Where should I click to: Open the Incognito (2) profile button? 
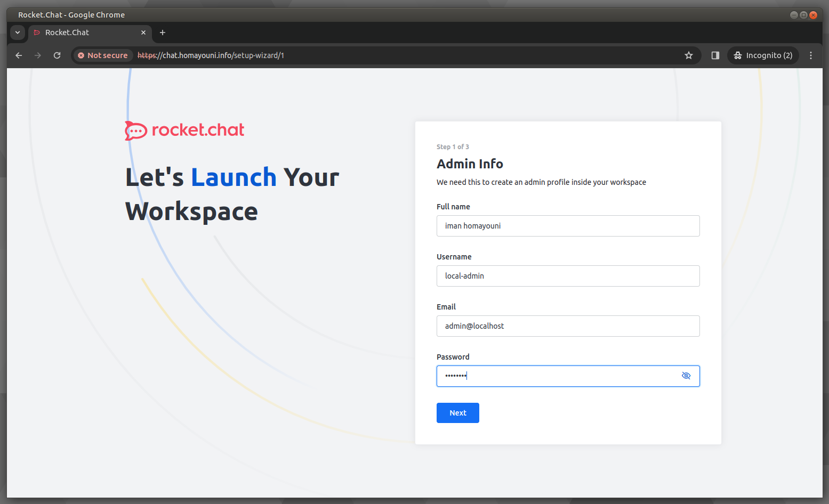pos(763,55)
